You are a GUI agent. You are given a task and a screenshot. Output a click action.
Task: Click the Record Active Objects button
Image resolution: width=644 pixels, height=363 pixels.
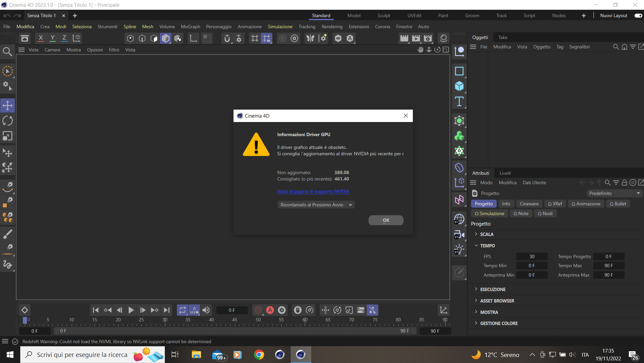(258, 310)
